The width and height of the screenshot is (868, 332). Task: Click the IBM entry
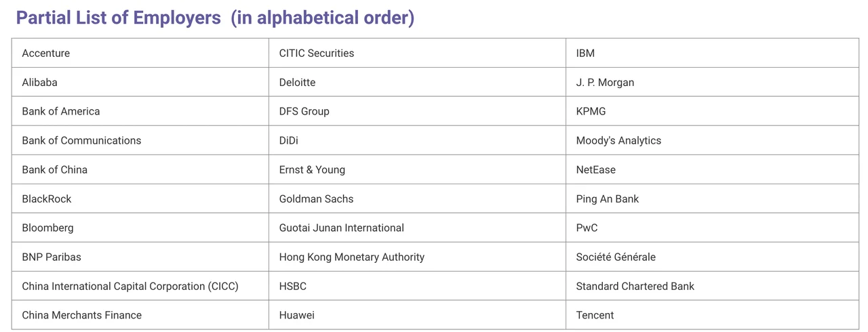click(586, 54)
